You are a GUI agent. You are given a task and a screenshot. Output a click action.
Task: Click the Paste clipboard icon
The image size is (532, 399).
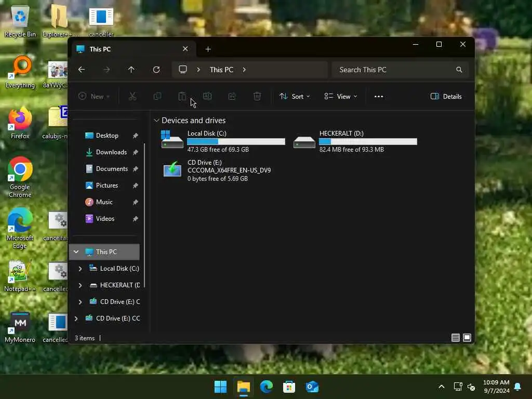point(182,96)
